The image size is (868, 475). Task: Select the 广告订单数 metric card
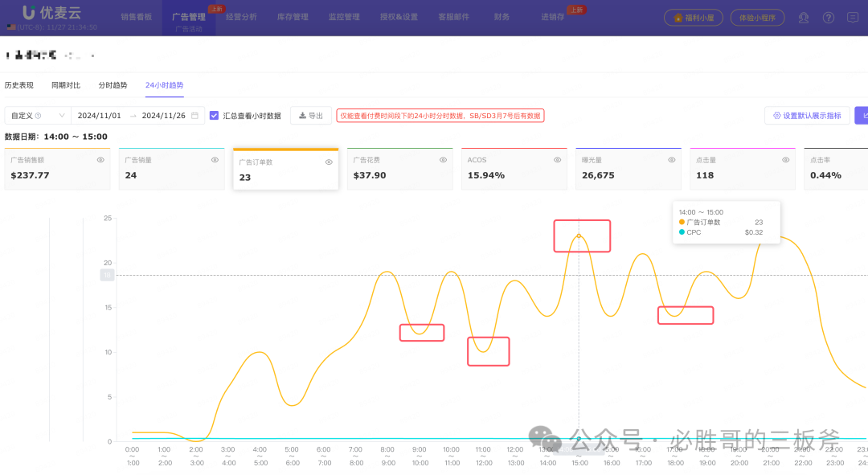click(x=285, y=169)
